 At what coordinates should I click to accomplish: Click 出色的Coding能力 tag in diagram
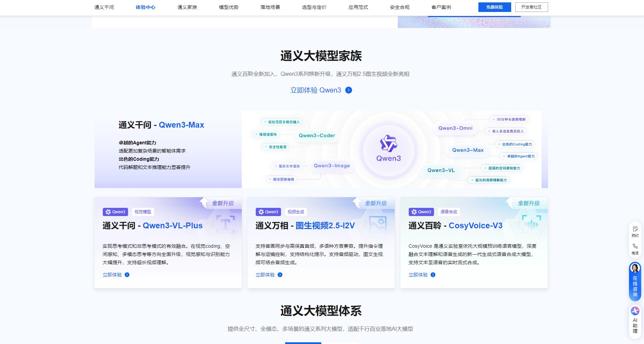coord(515,144)
